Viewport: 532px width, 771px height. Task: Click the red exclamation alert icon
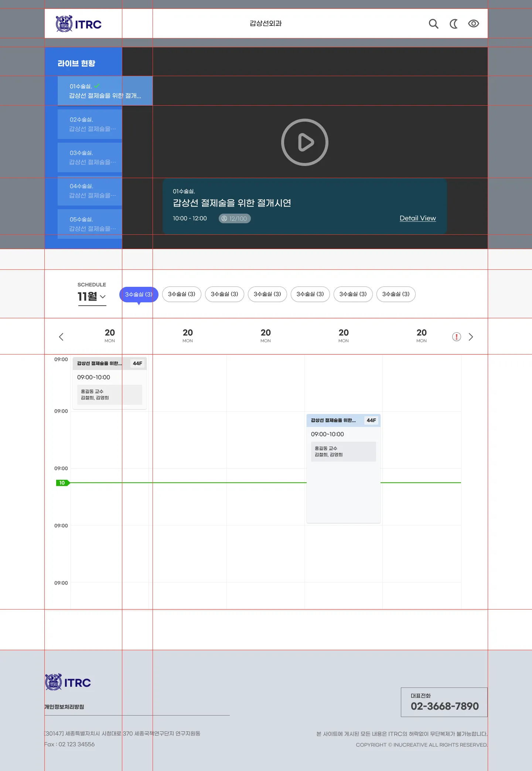coord(457,337)
